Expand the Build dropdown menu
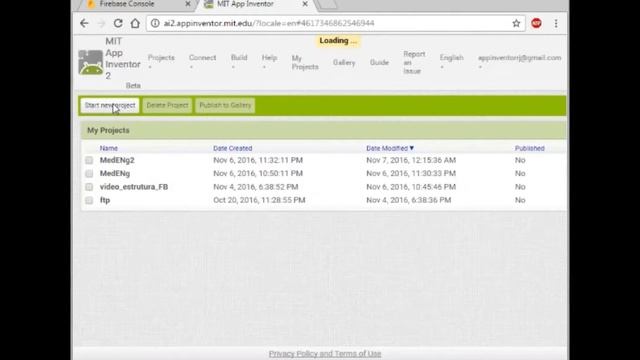 click(x=239, y=61)
